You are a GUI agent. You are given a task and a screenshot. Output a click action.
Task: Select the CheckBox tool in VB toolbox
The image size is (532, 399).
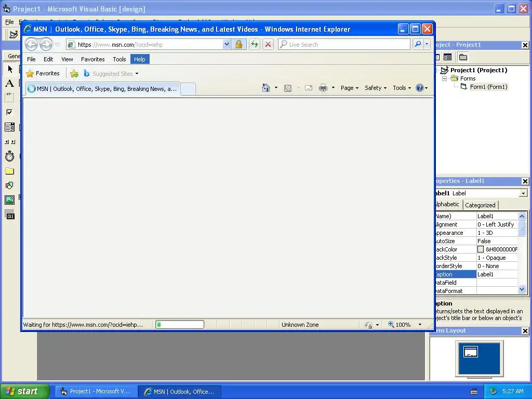(10, 112)
